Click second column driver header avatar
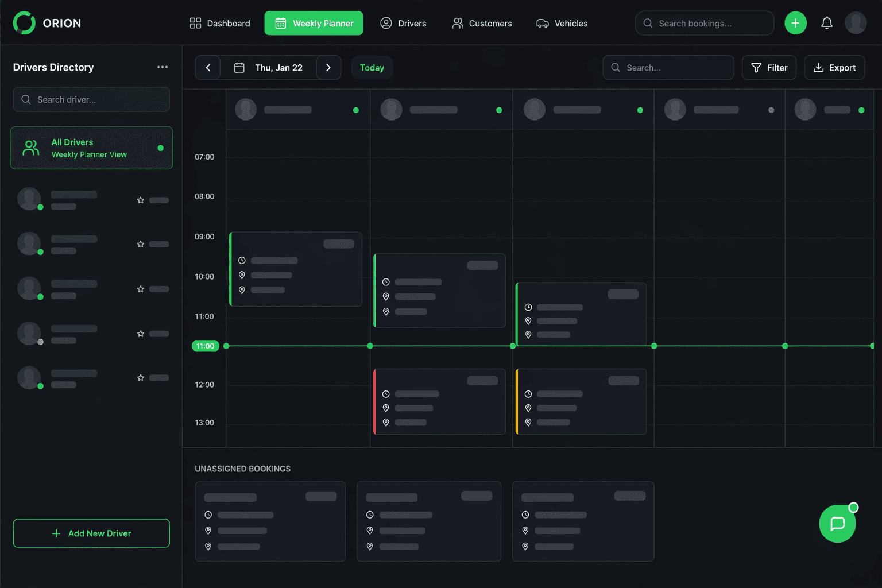This screenshot has height=588, width=882. coord(392,110)
